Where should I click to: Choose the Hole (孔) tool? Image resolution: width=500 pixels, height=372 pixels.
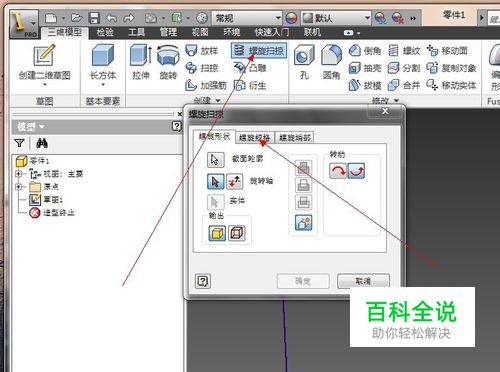pyautogui.click(x=304, y=63)
